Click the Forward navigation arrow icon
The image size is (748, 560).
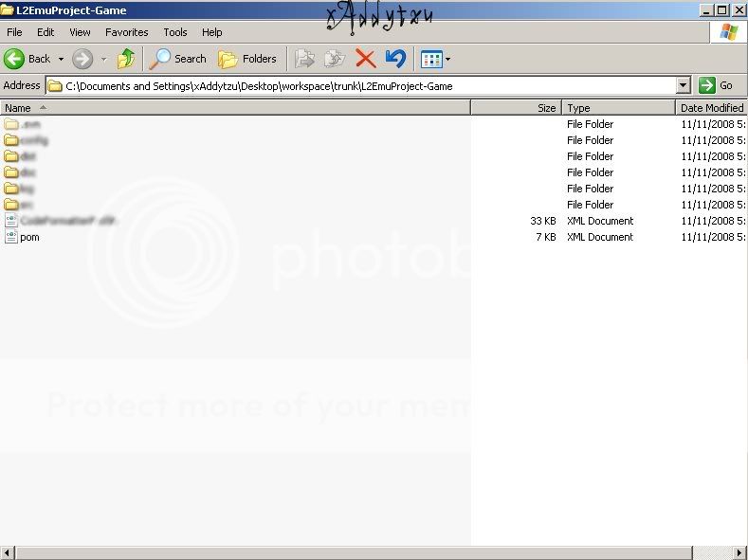click(82, 59)
